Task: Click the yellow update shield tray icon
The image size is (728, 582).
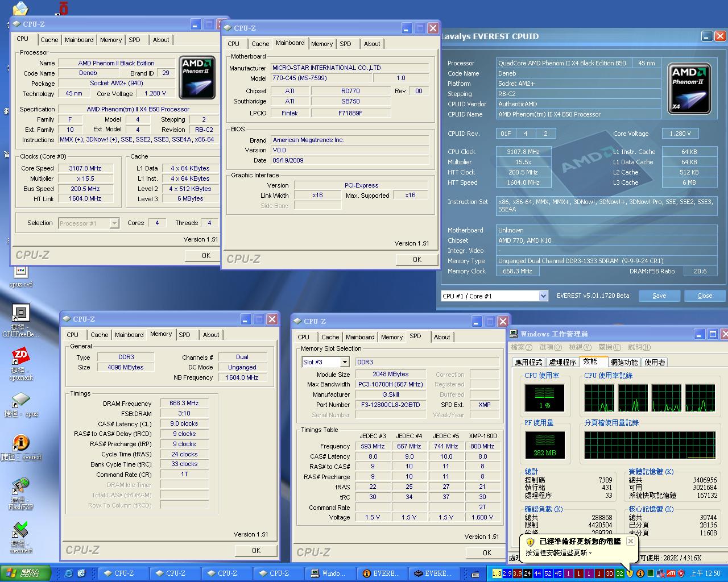Action: click(x=630, y=573)
